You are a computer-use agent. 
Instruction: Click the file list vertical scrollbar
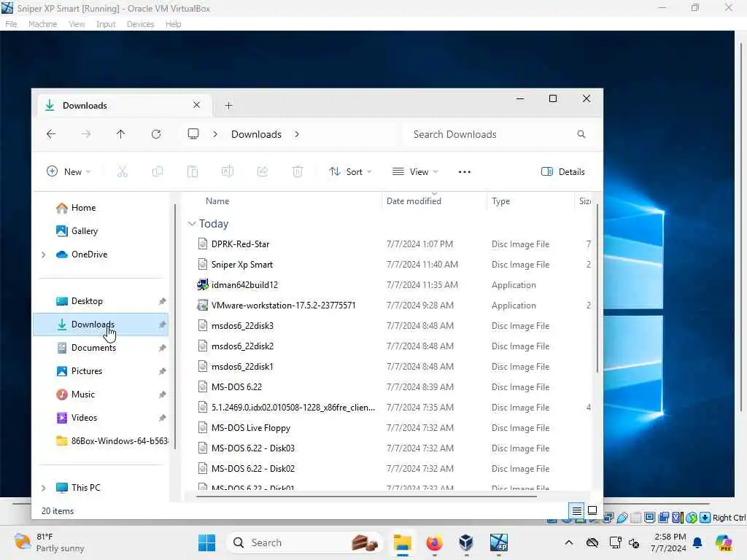[597, 289]
